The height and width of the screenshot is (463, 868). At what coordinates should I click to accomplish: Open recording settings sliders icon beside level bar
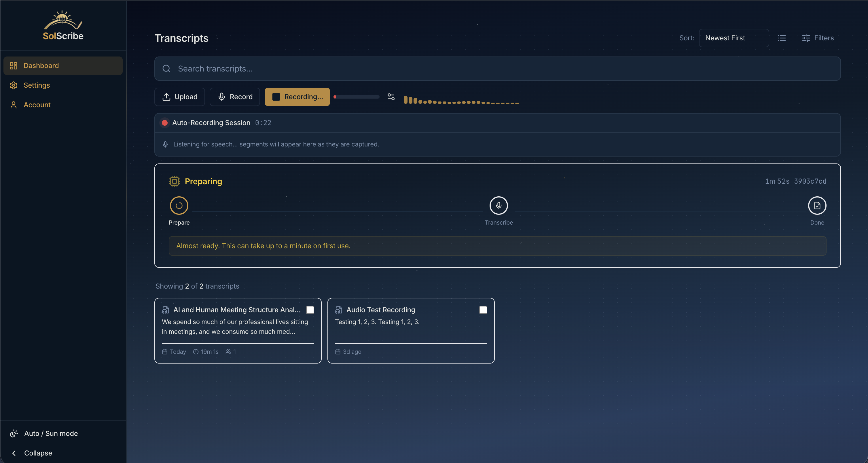[391, 97]
